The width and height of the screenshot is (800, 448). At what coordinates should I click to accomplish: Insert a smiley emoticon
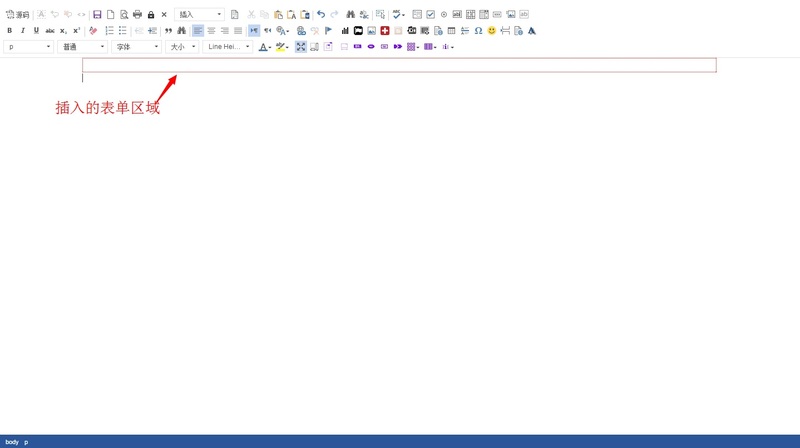[491, 31]
